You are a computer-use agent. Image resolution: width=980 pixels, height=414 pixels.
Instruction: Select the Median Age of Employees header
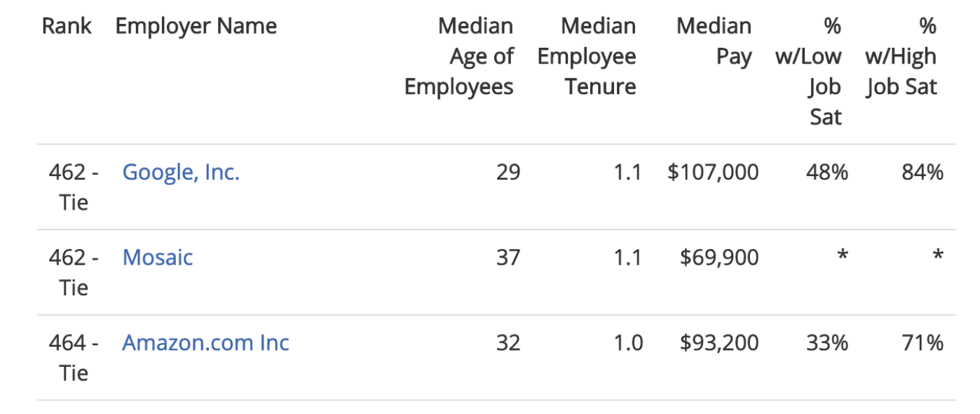pos(459,57)
